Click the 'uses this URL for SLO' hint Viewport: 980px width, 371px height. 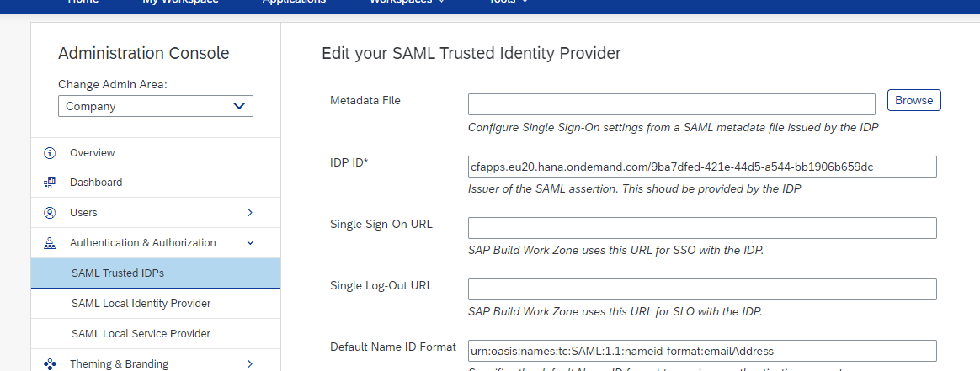click(x=615, y=311)
